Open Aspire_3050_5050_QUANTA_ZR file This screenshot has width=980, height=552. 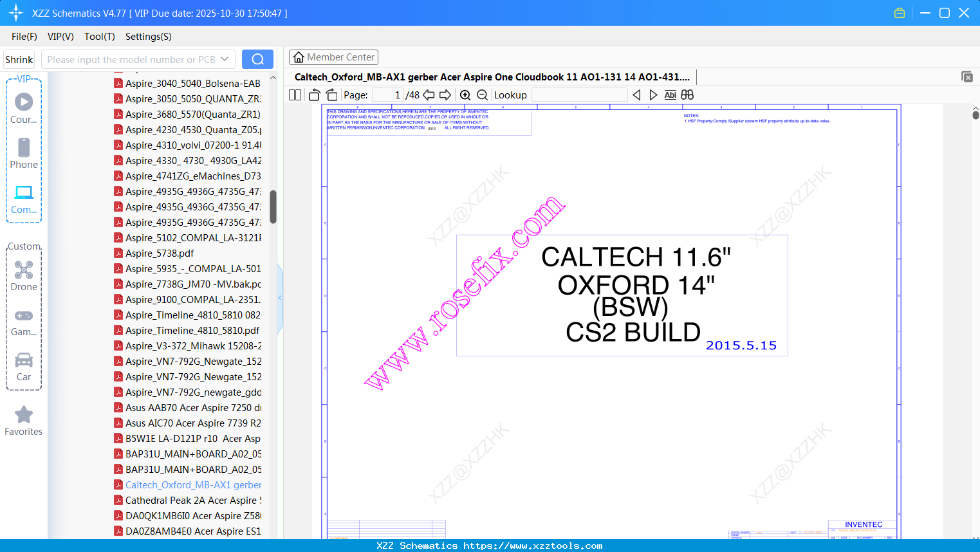click(187, 98)
